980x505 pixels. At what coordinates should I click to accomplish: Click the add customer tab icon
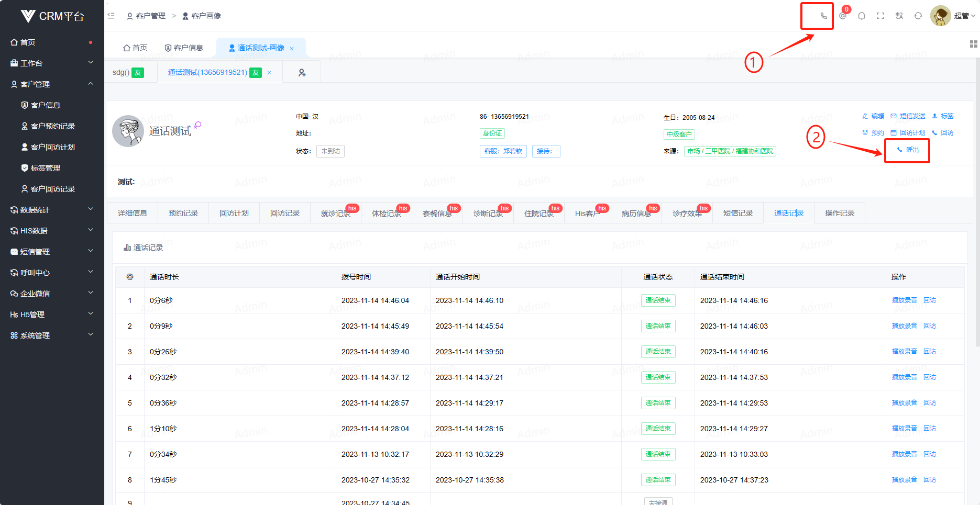(x=302, y=73)
